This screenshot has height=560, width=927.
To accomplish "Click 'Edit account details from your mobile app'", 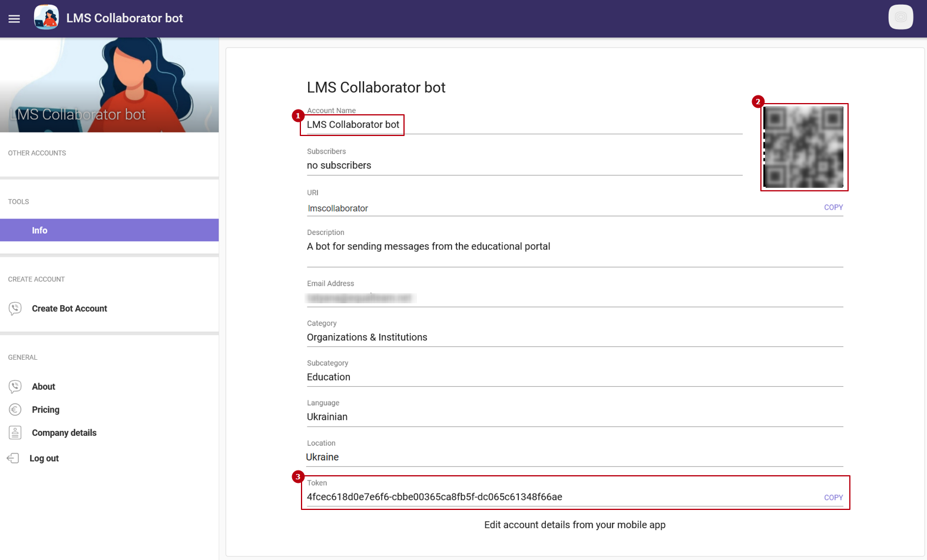I will click(575, 525).
